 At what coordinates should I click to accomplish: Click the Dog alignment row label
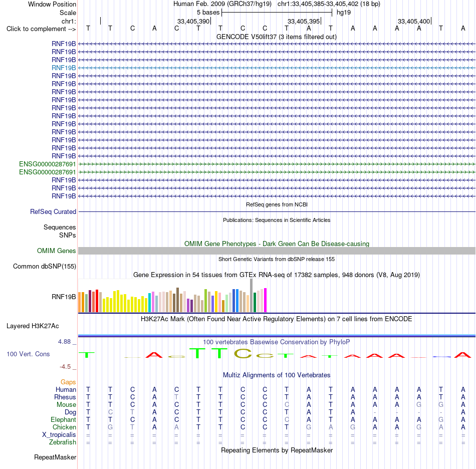click(71, 412)
